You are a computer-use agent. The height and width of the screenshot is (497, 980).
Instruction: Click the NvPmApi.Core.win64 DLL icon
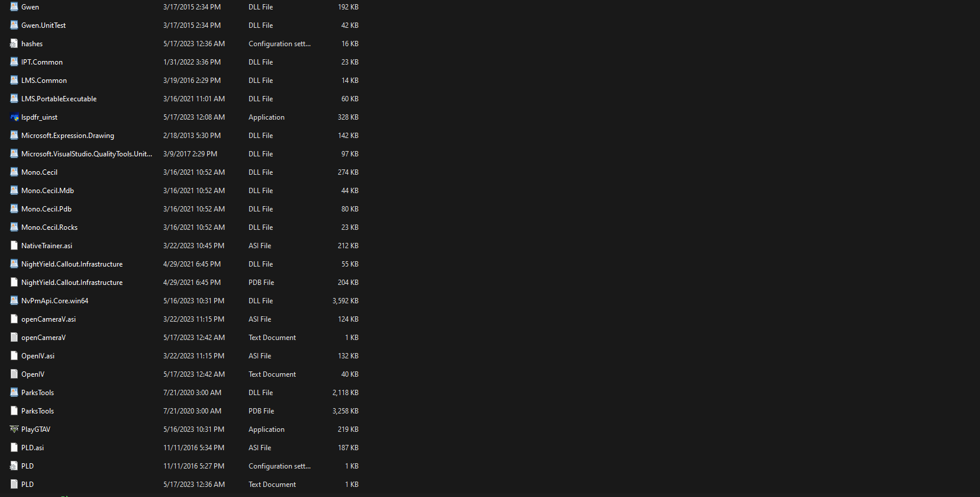click(x=14, y=301)
